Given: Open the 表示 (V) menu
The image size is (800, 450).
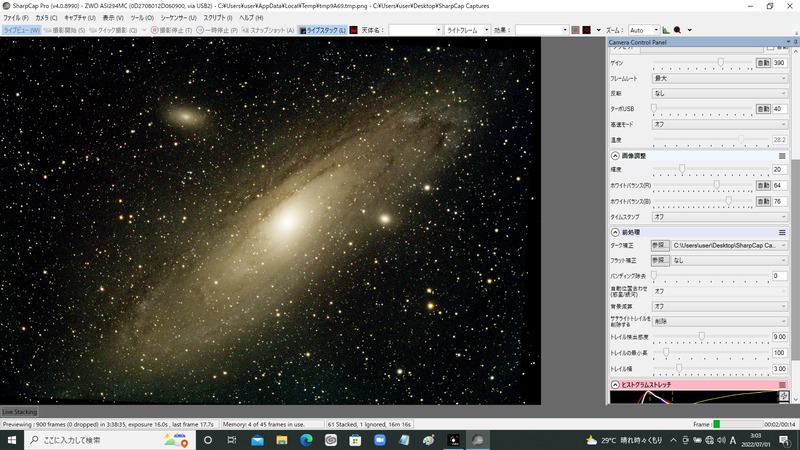Looking at the screenshot, I should click(113, 18).
